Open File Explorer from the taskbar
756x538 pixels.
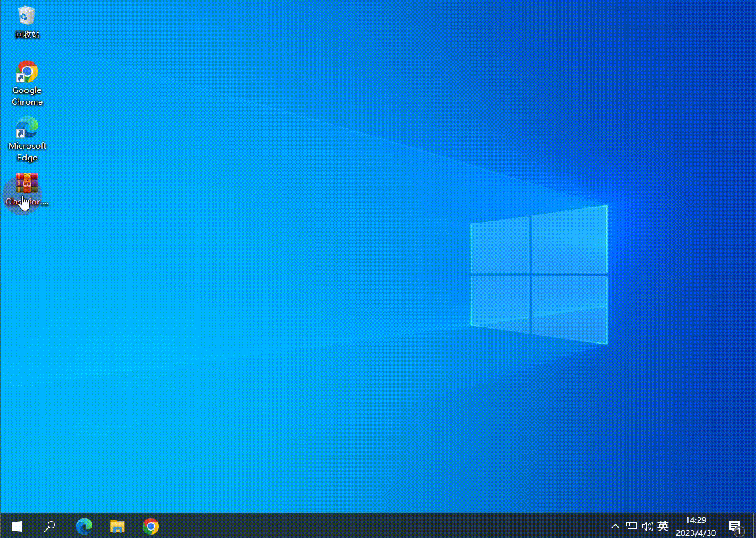pos(118,526)
